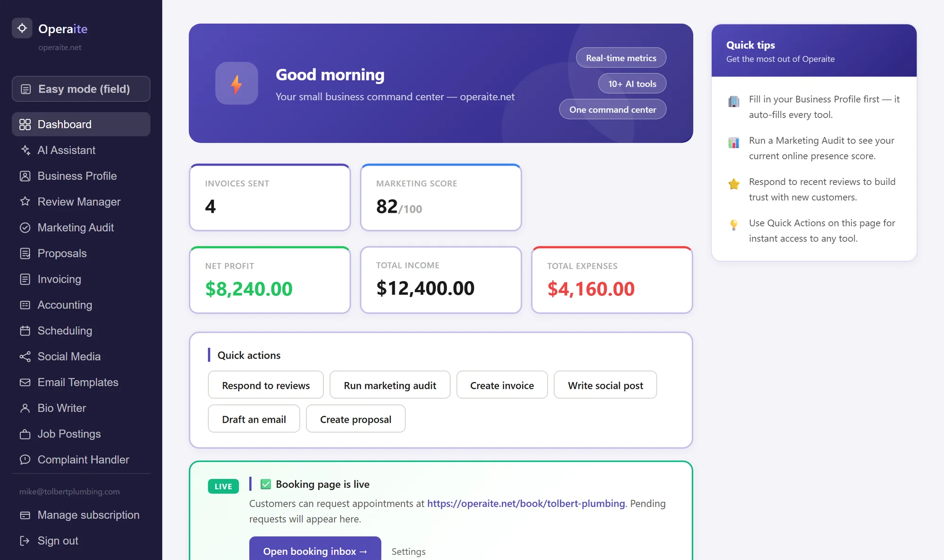Click Write social post button

pos(605,385)
